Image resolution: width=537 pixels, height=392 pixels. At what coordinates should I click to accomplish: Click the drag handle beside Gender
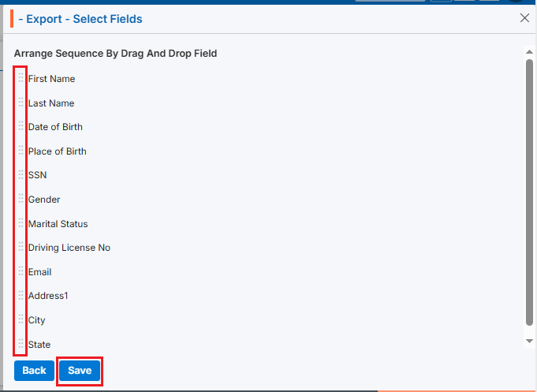(x=21, y=199)
